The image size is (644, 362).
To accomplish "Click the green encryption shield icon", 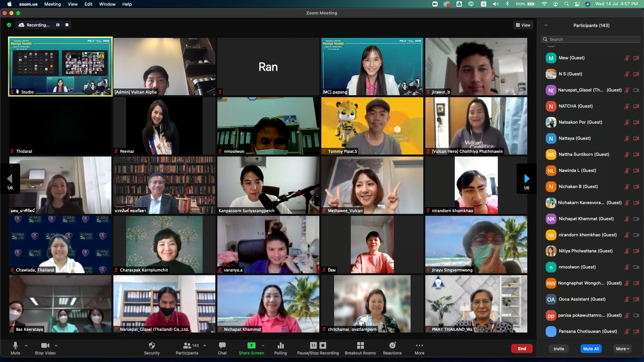I will (9, 25).
